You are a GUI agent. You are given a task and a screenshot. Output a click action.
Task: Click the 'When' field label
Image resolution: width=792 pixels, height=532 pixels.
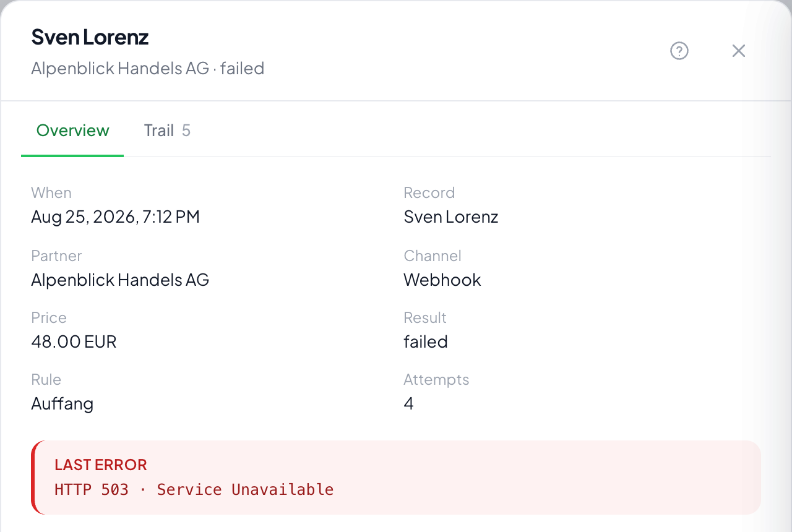click(x=51, y=193)
